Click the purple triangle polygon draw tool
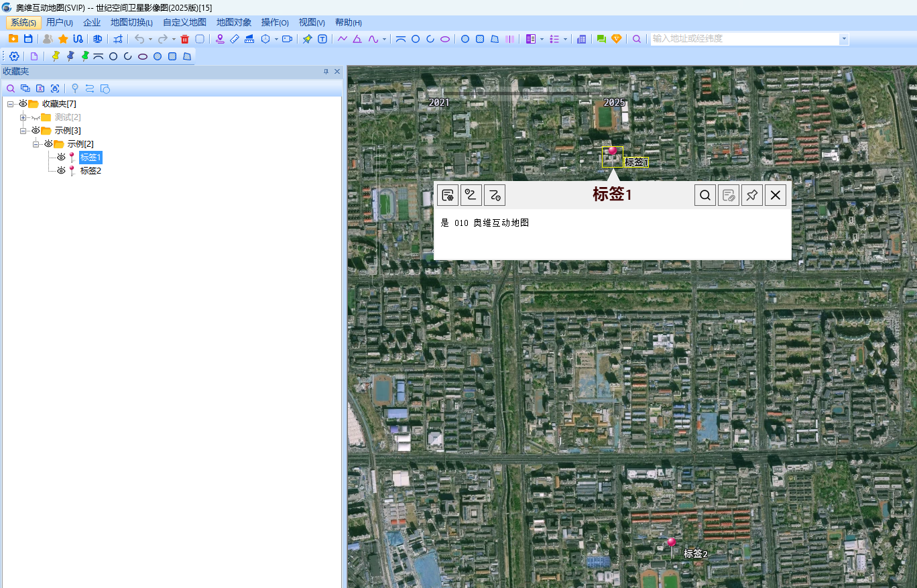 (357, 39)
